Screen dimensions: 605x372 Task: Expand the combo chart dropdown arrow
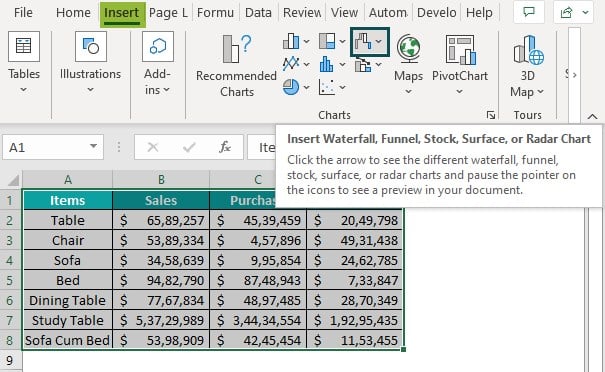379,64
